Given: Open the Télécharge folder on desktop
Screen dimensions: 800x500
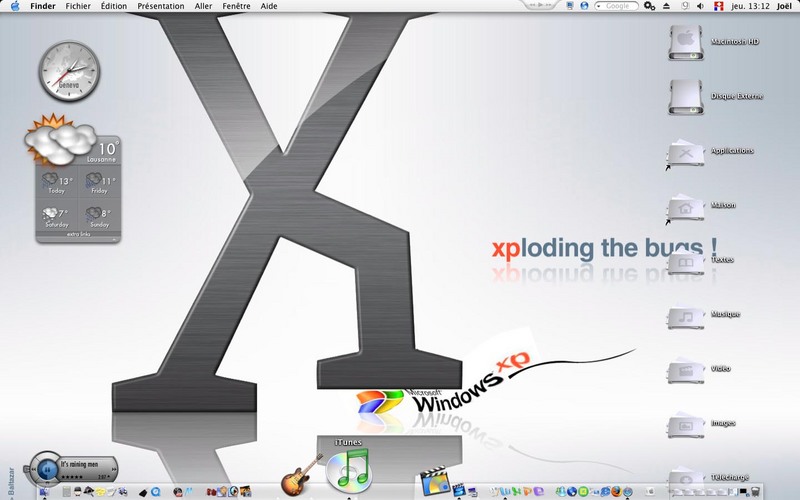Looking at the screenshot, I should 685,478.
